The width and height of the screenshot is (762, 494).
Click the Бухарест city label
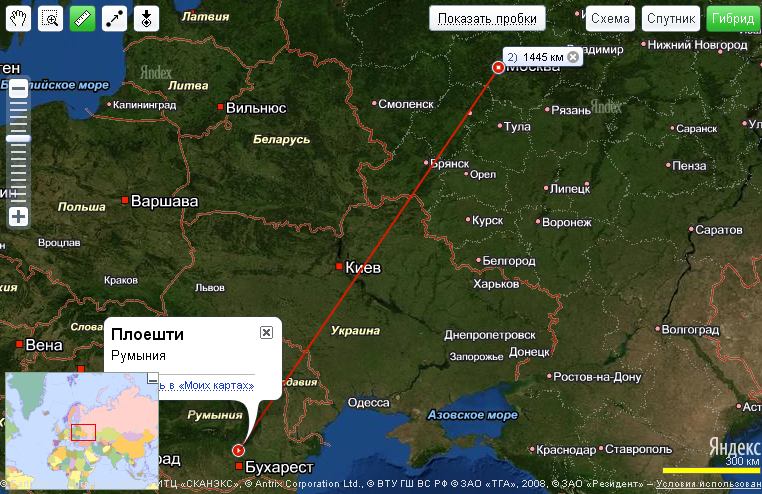click(x=279, y=467)
